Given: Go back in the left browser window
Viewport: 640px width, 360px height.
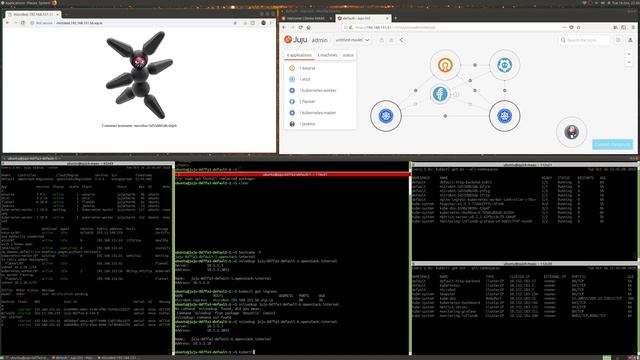Looking at the screenshot, I should tap(7, 23).
